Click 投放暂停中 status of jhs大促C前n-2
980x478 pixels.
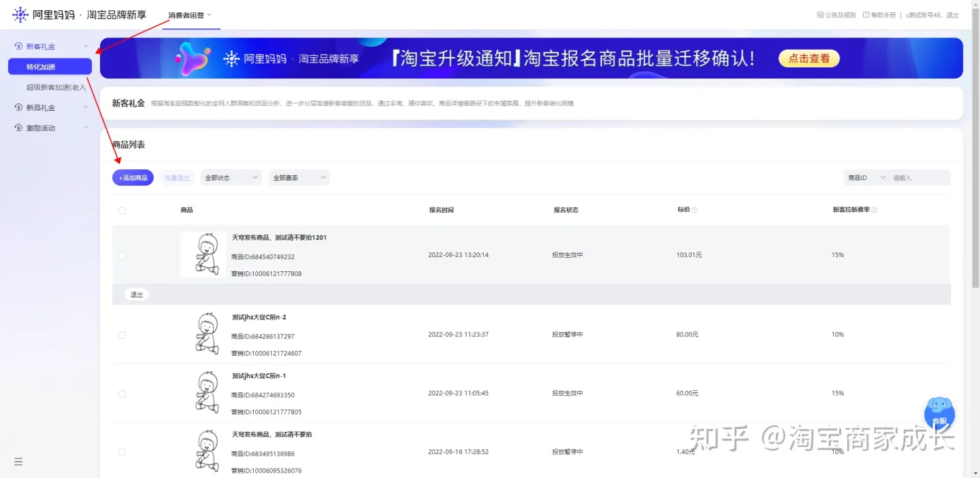tap(568, 335)
